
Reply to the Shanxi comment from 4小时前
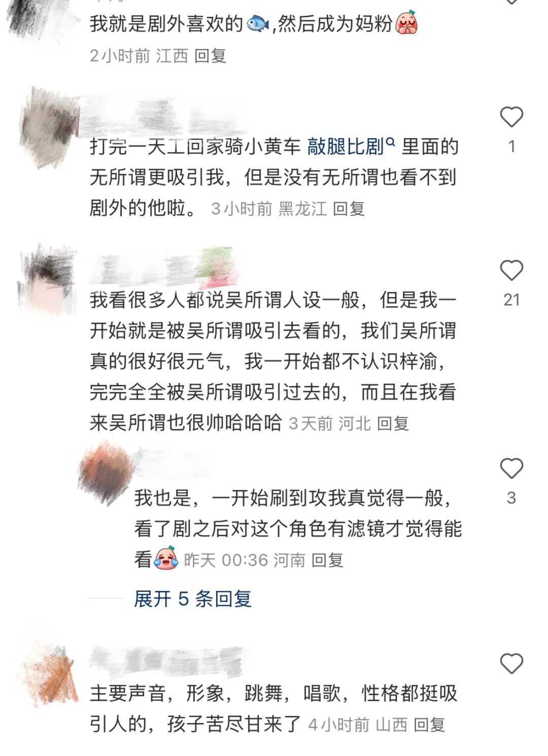[x=429, y=725]
